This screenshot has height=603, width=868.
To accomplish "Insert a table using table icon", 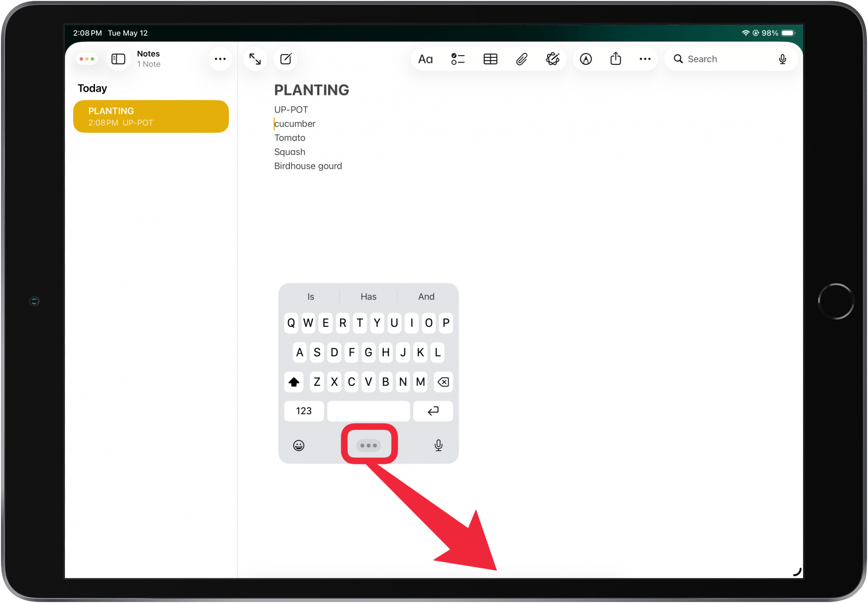I will (x=490, y=59).
